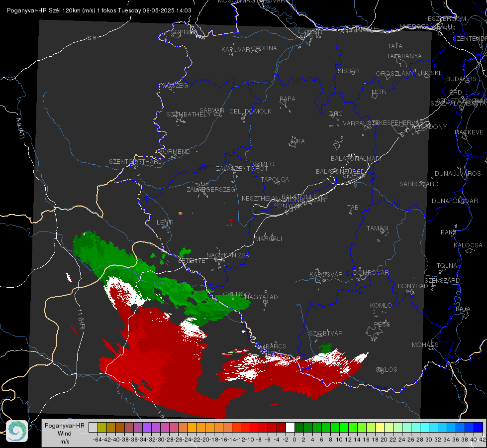Viewport: 487px width, 448px height.
Task: Click the S 6 road label
Action: [x=92, y=38]
